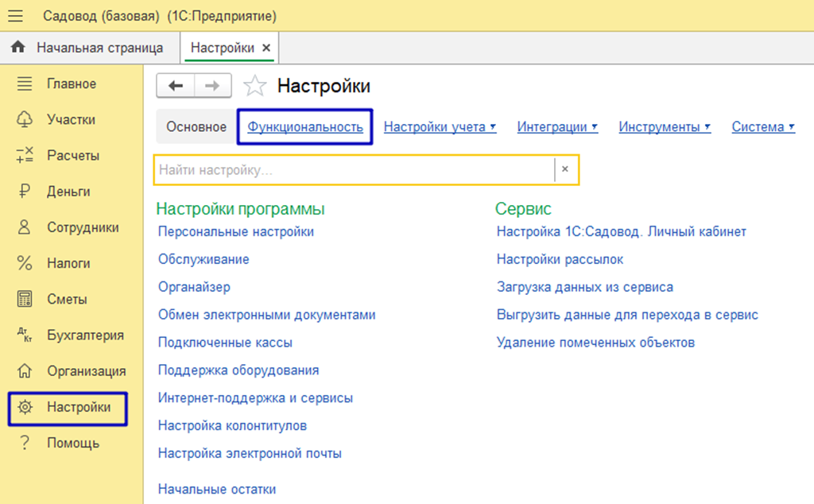
Task: Expand the Система dropdown
Action: pyautogui.click(x=763, y=126)
